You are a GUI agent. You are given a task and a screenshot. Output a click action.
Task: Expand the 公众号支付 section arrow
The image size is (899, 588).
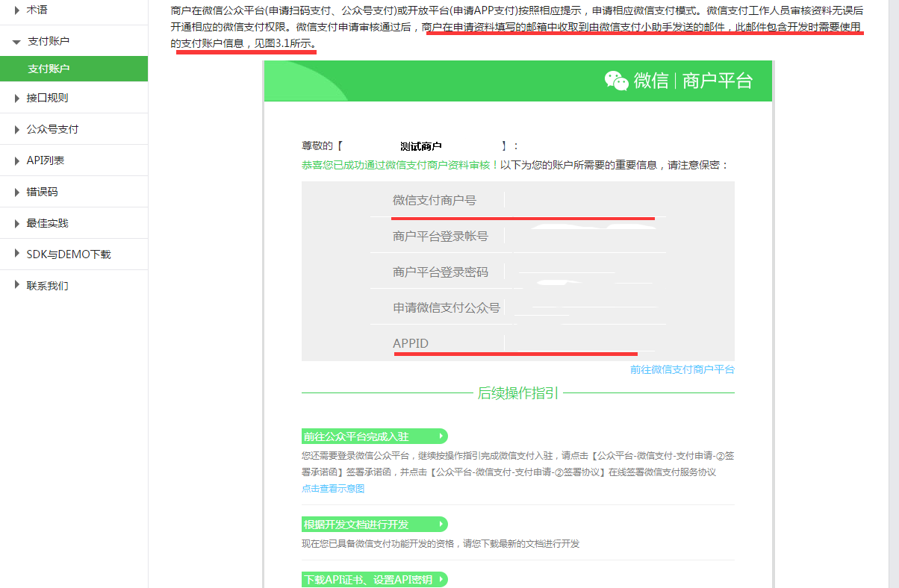coord(17,129)
